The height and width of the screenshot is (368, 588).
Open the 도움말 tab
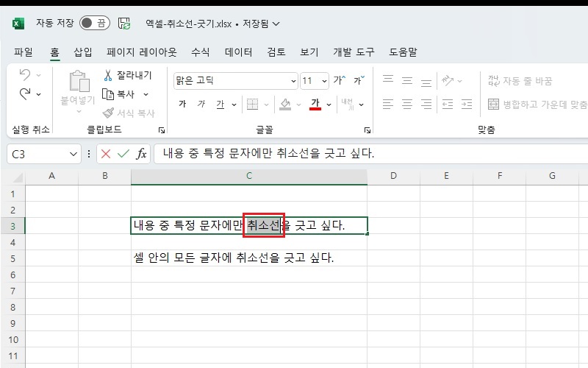click(403, 52)
